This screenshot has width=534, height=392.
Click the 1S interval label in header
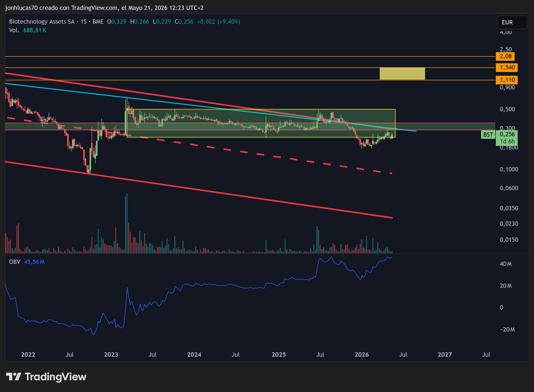[x=83, y=22]
